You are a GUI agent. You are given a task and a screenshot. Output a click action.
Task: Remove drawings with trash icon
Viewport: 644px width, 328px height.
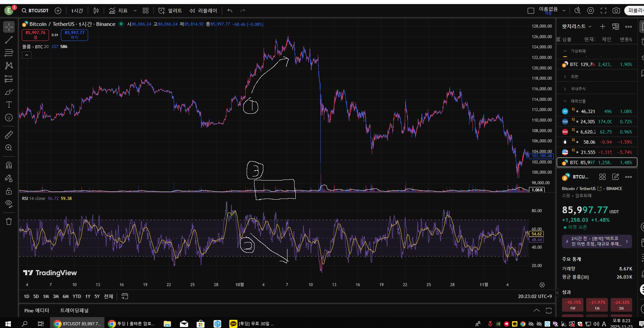coord(9,221)
